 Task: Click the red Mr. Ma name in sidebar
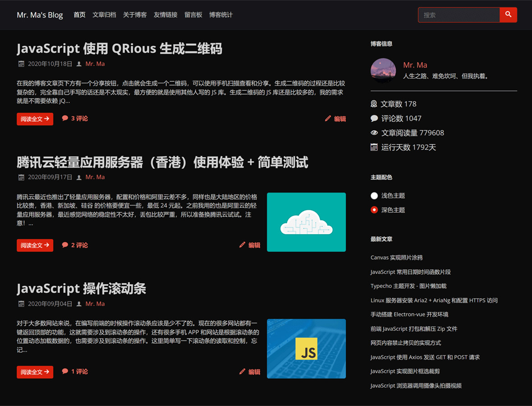pos(415,65)
